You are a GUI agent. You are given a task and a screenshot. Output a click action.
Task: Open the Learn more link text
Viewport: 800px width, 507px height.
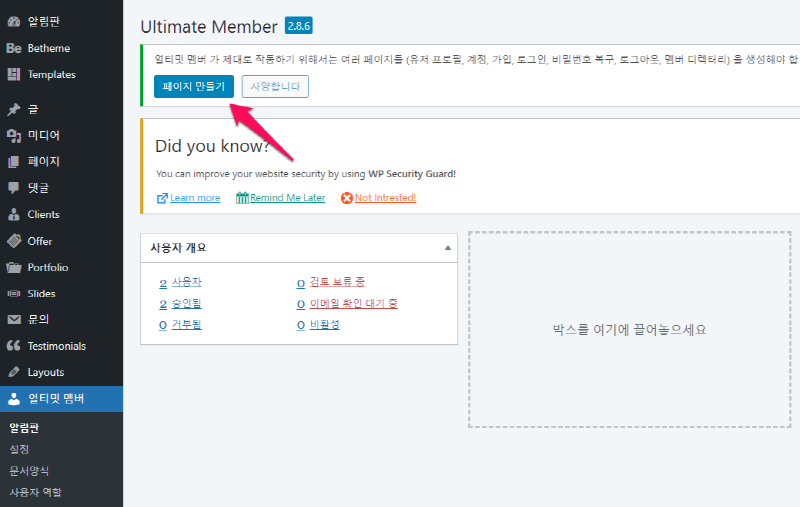[195, 198]
